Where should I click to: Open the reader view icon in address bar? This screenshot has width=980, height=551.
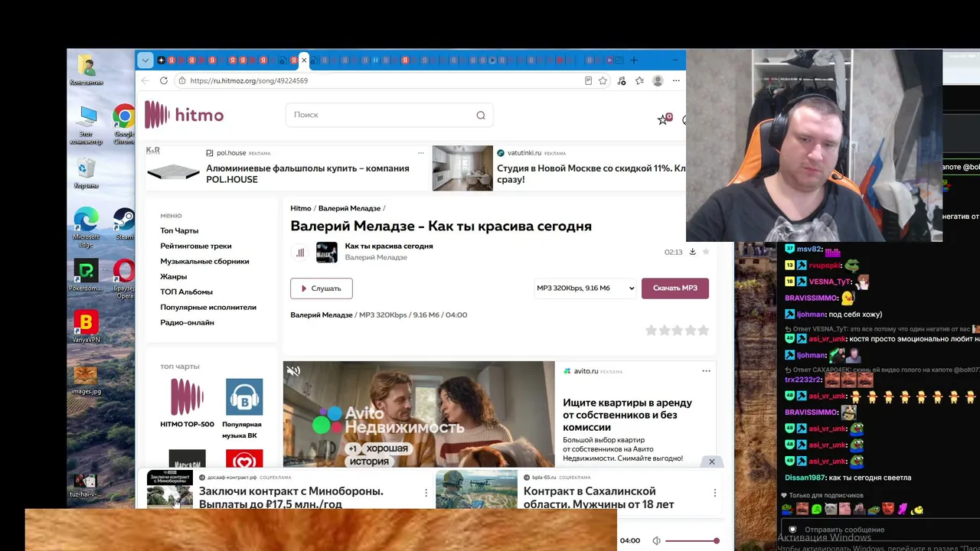pyautogui.click(x=588, y=80)
